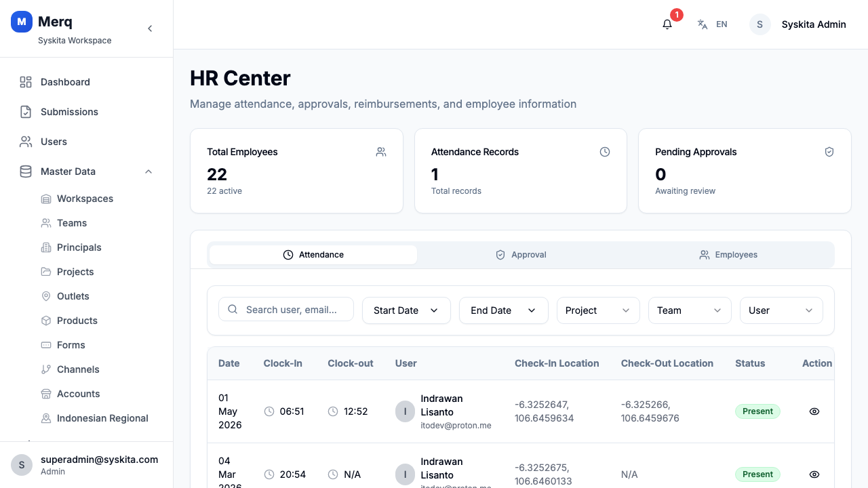Viewport: 868px width, 488px height.
Task: Click the Present badge in 04 Mar row
Action: tap(757, 474)
